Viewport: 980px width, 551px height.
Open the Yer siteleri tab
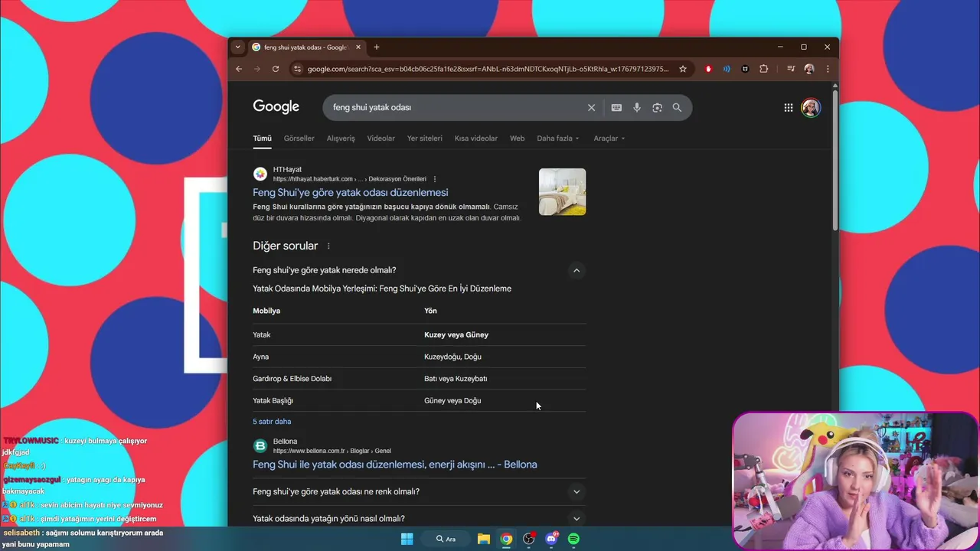[425, 139]
